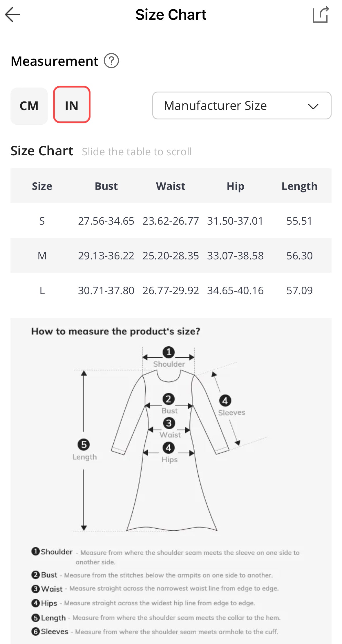
Task: Switch units to CM
Action: coord(29,106)
